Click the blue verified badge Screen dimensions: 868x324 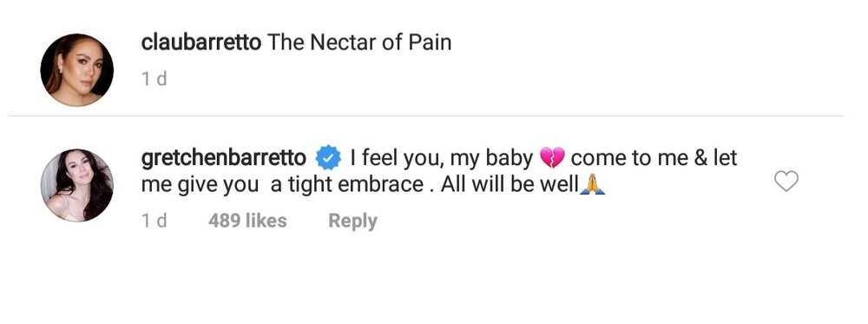328,160
